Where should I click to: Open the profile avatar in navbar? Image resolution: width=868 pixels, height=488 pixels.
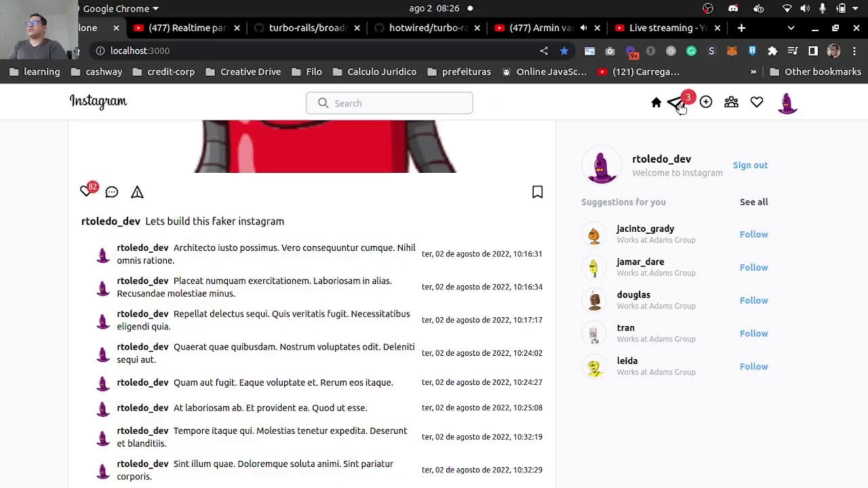[787, 103]
